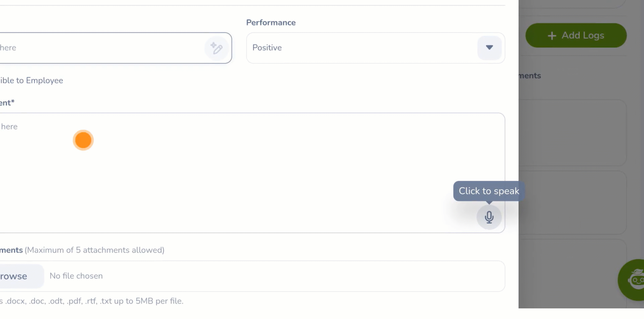Open the dropdown showing Positive
Viewport: 644px width, 319px height.
(362, 48)
